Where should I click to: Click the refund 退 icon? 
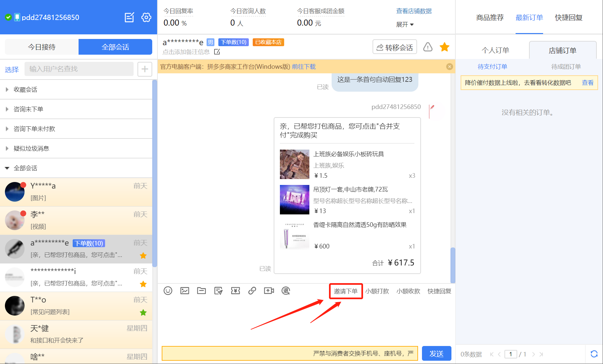286,291
